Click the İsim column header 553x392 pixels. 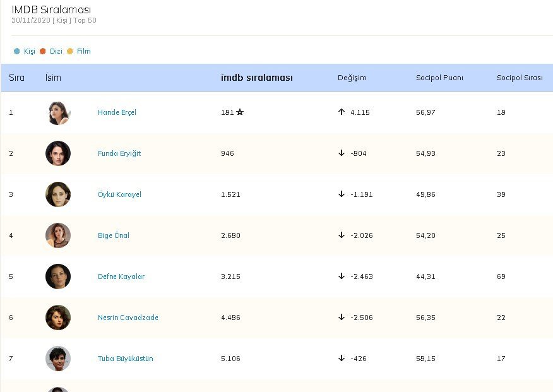tap(53, 78)
